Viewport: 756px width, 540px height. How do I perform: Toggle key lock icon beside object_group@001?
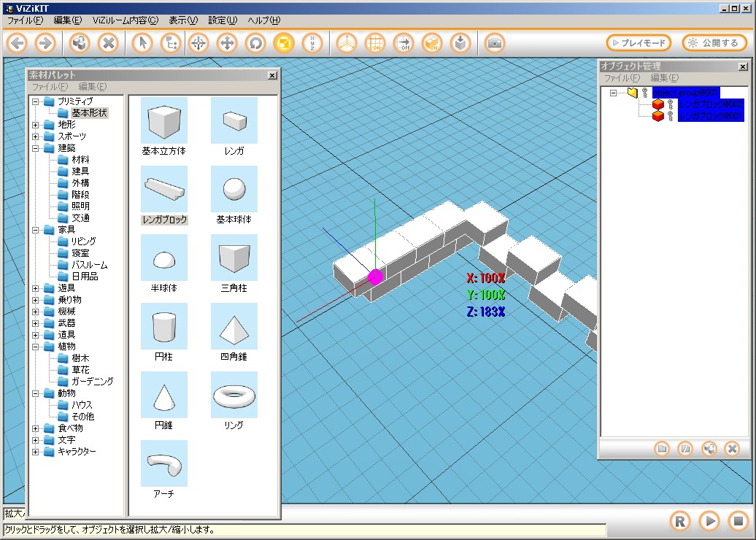click(645, 93)
